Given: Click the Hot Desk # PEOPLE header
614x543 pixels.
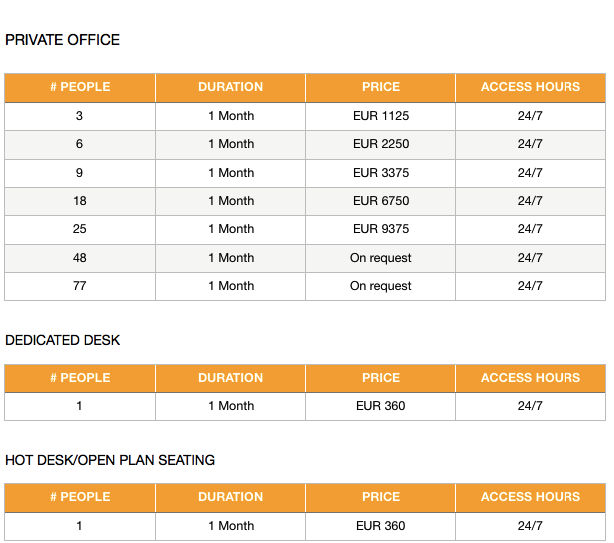Looking at the screenshot, I should pyautogui.click(x=80, y=497).
